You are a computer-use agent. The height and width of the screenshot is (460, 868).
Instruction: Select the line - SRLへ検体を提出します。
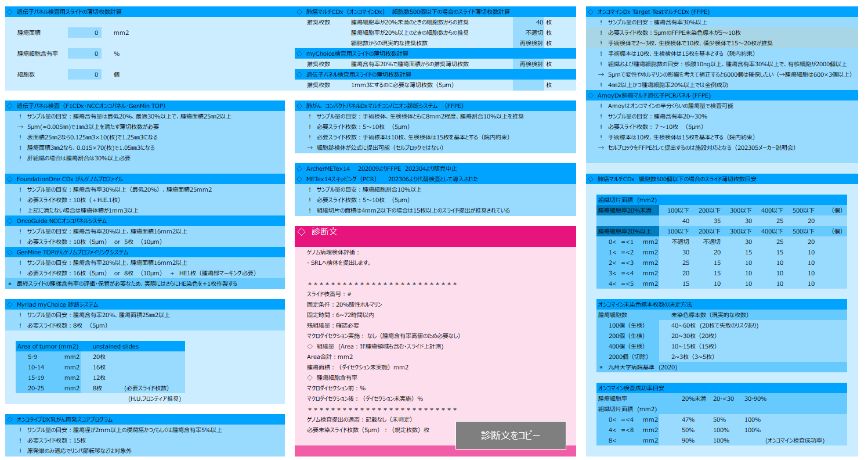coord(339,263)
